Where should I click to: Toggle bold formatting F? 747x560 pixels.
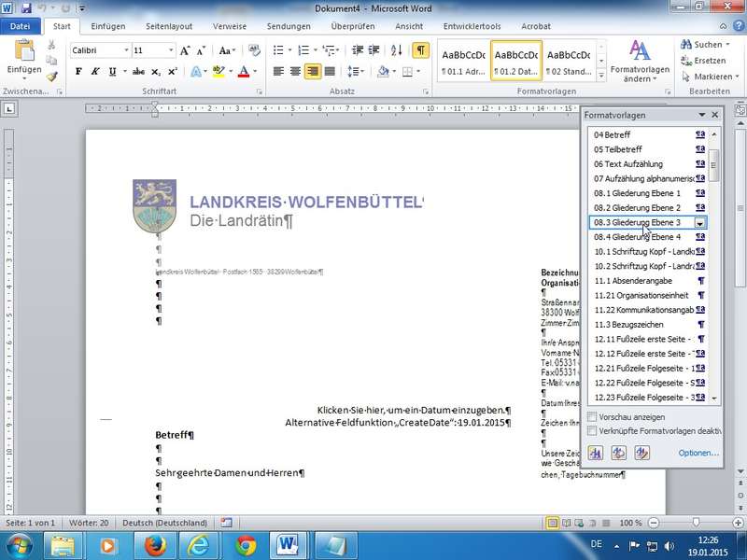(78, 72)
